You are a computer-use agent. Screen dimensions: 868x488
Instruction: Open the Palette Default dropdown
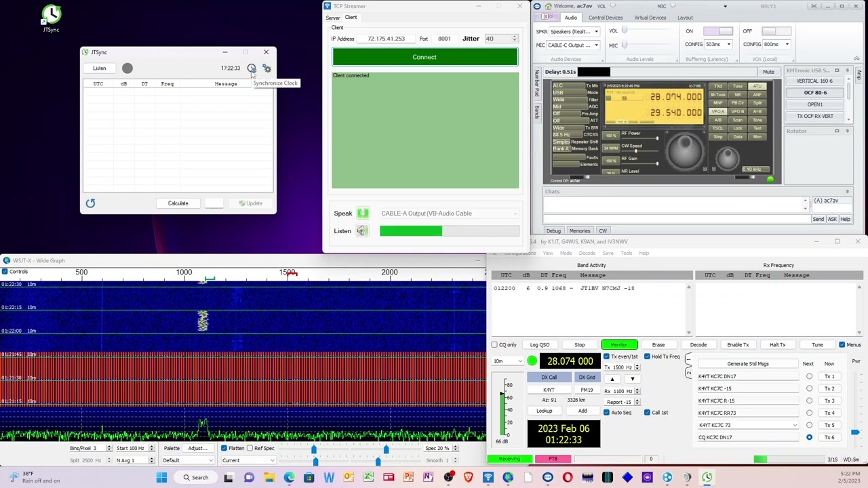coord(187,461)
